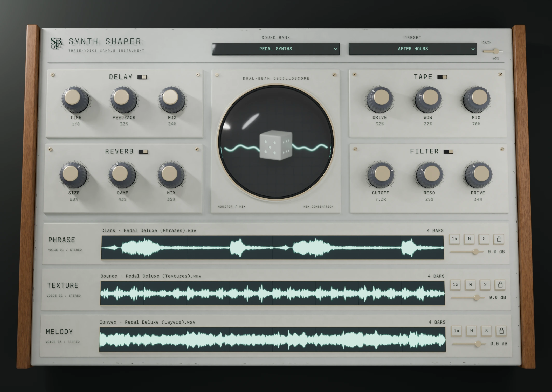Click the SP Synth Shaper logo

[x=56, y=43]
